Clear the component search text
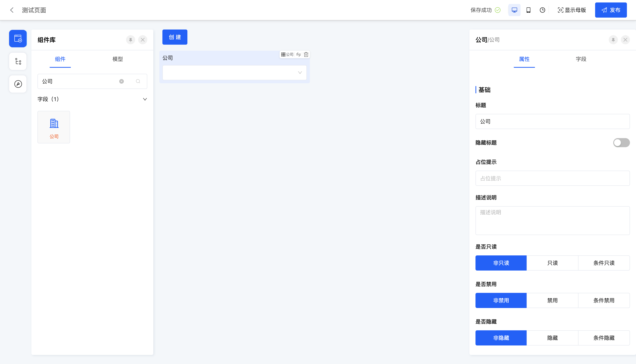Viewport: 636px width, 364px height. click(121, 81)
